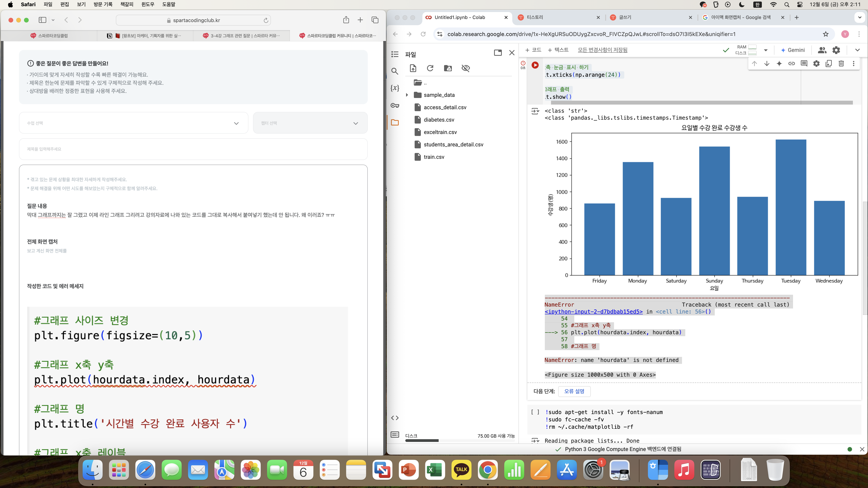The image size is (868, 488).
Task: Click Safari share icon
Action: click(x=346, y=20)
